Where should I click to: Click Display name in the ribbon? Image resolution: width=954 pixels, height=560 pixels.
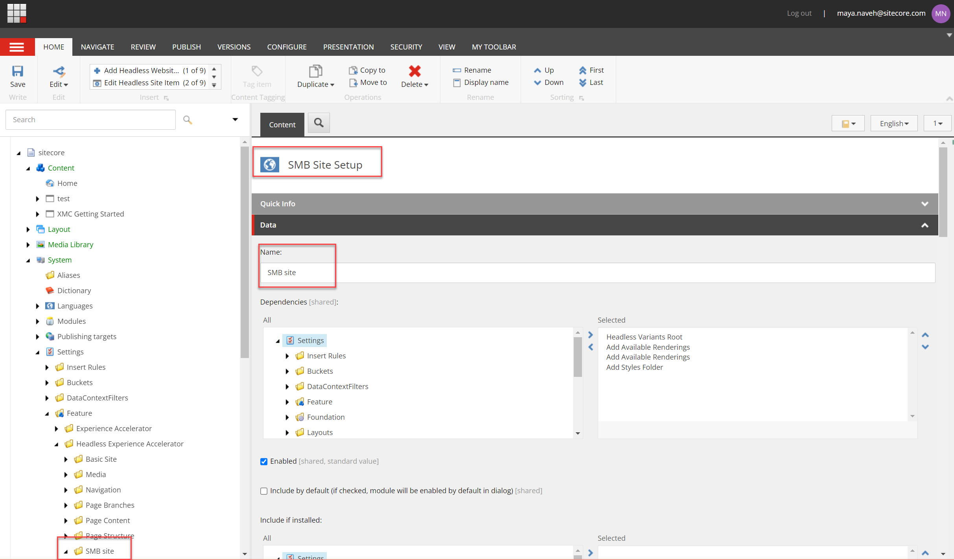[x=481, y=82]
